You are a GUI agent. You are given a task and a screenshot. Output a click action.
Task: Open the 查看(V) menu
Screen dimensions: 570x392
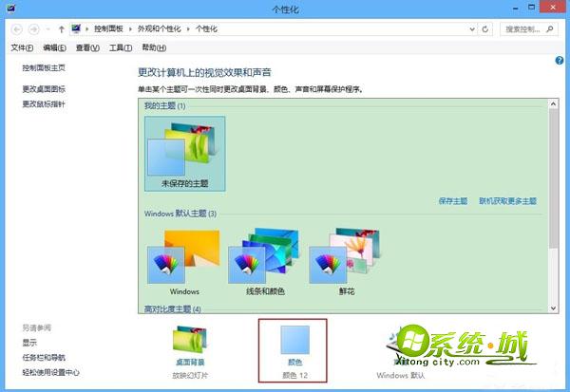click(87, 47)
